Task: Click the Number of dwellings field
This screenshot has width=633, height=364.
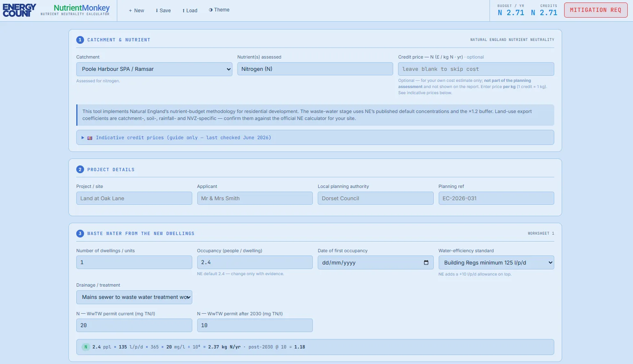Action: (134, 262)
